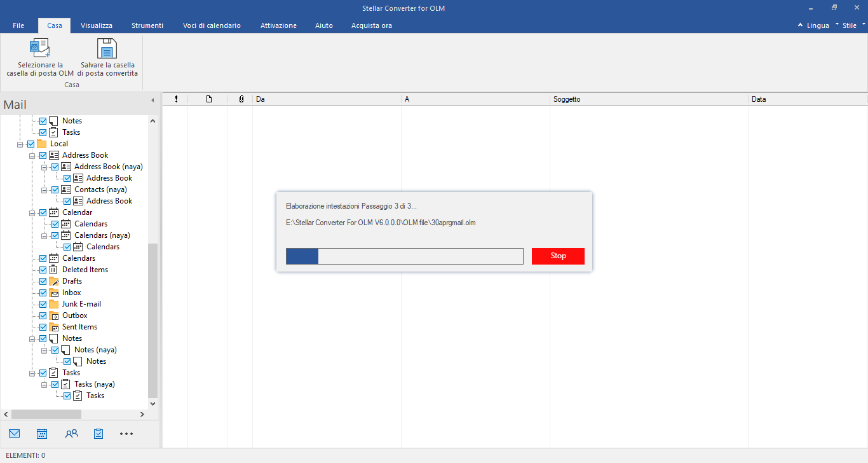The image size is (868, 463).
Task: Switch to Mail view in bottom bar
Action: pyautogui.click(x=15, y=434)
